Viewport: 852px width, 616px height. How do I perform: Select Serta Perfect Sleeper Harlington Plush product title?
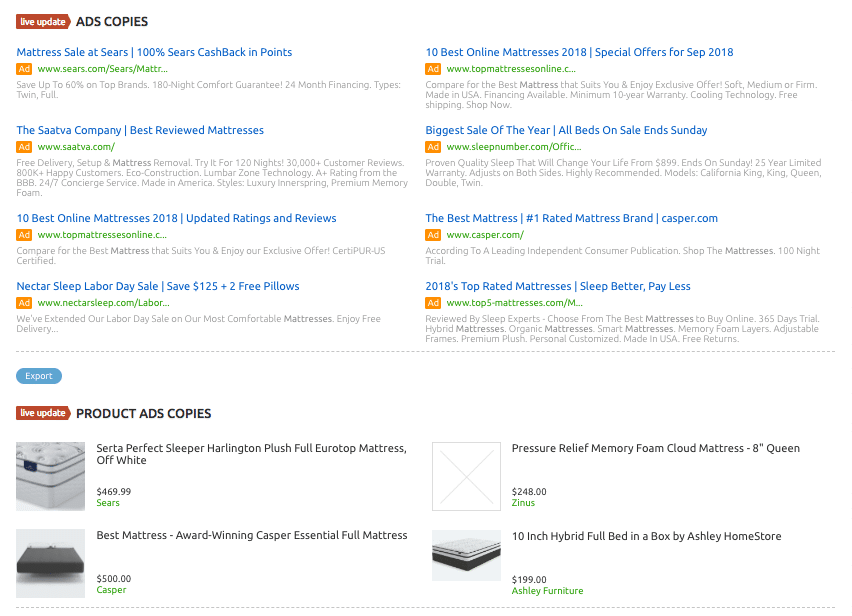(252, 454)
